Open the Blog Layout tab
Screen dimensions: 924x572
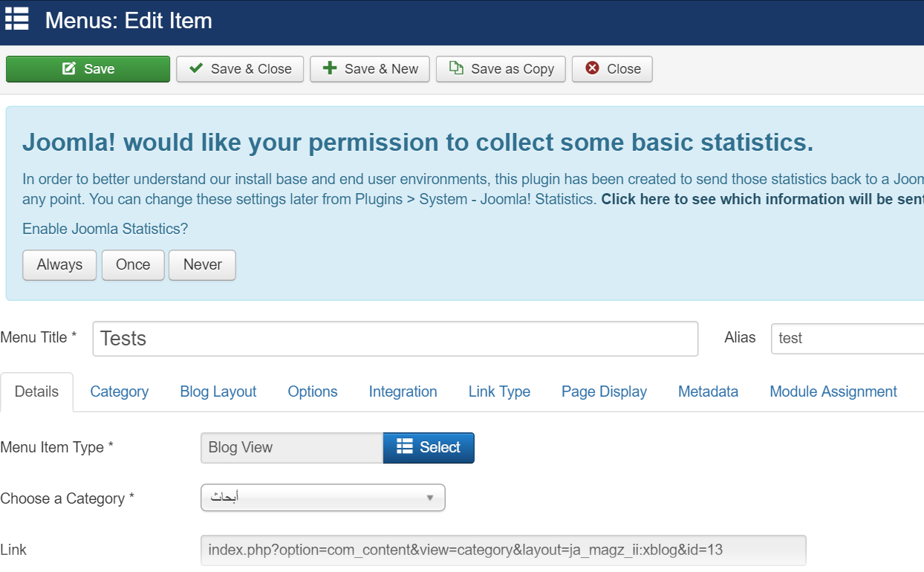(218, 391)
